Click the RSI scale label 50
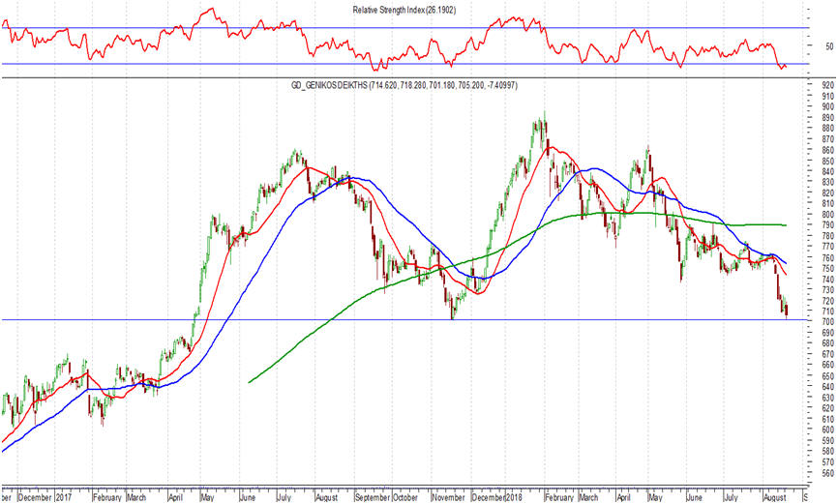Image resolution: width=838 pixels, height=504 pixels. (x=829, y=46)
